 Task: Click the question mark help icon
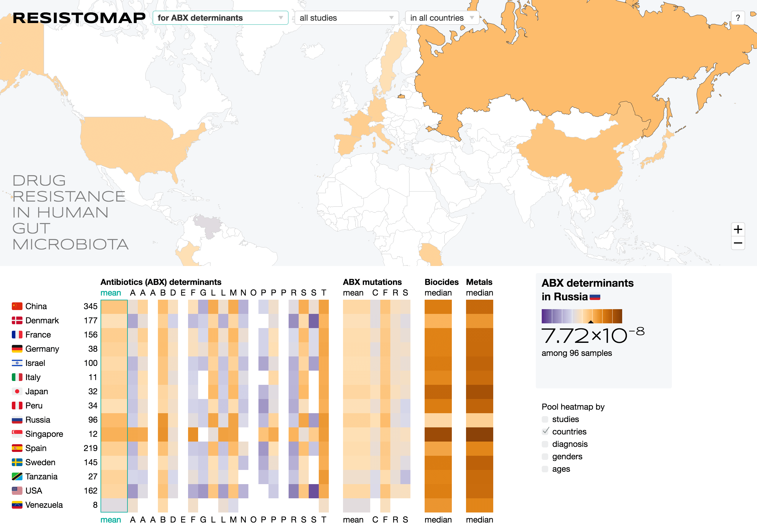point(737,18)
